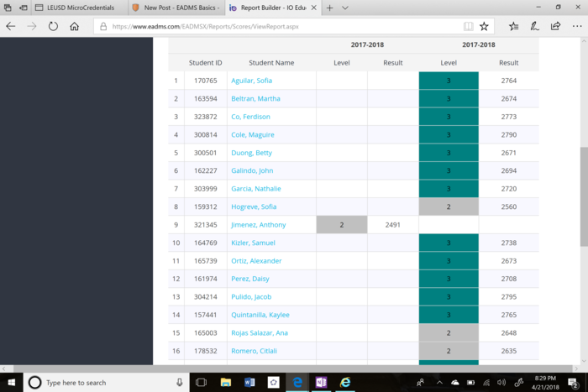This screenshot has width=588, height=392.
Task: Open new tab with plus button
Action: click(x=329, y=8)
